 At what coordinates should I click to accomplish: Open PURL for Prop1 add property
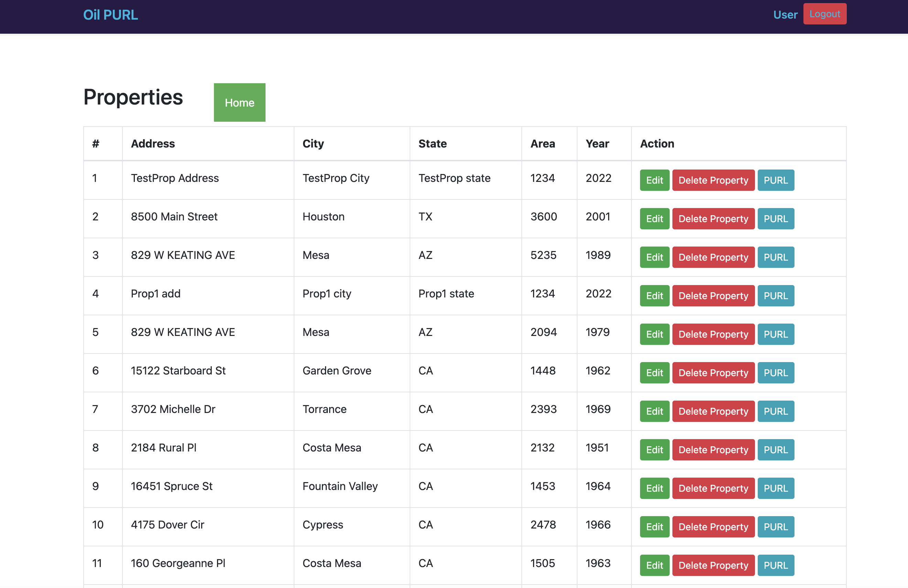(x=776, y=296)
